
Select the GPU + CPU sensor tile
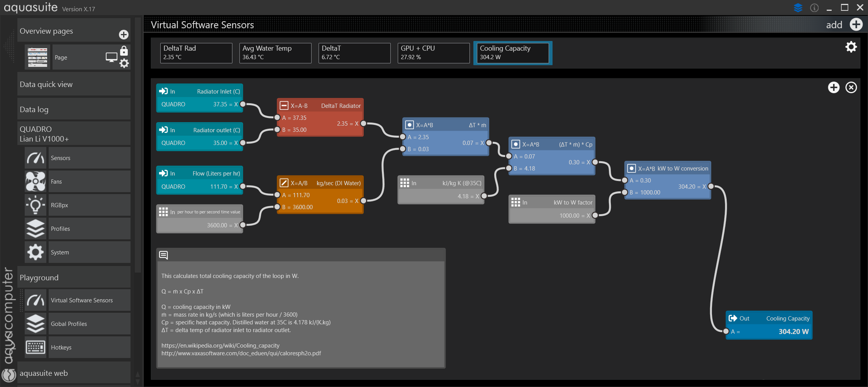434,53
